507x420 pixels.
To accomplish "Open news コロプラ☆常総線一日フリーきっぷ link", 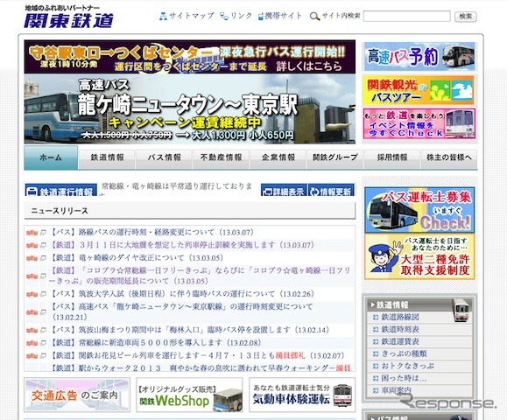I will pyautogui.click(x=200, y=276).
